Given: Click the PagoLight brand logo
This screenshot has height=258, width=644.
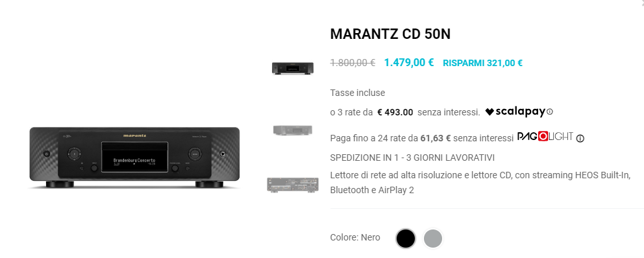Looking at the screenshot, I should pos(545,137).
